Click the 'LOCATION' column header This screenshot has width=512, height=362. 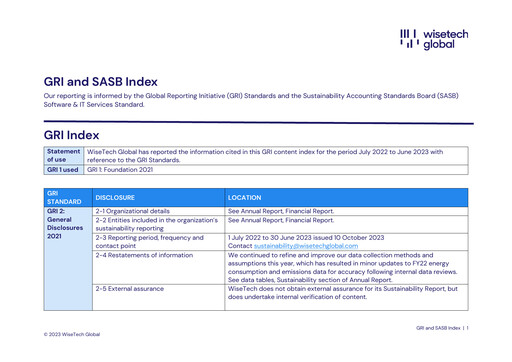346,198
